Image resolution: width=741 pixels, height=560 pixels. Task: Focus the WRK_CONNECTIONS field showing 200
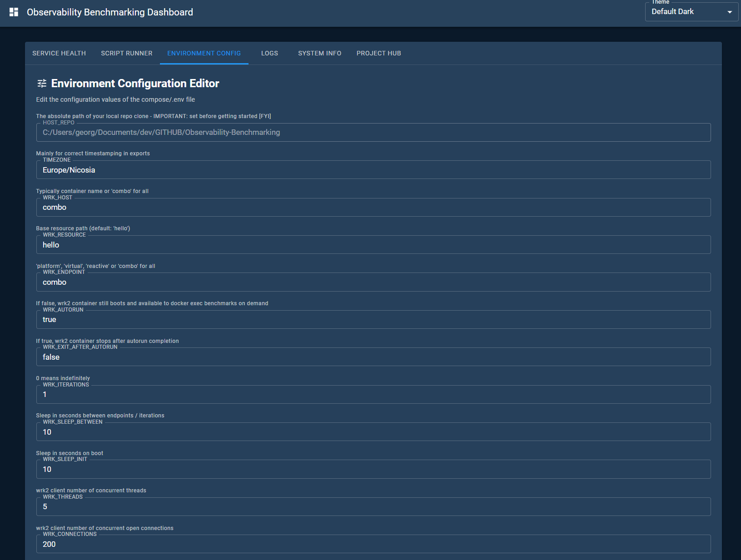pos(373,544)
